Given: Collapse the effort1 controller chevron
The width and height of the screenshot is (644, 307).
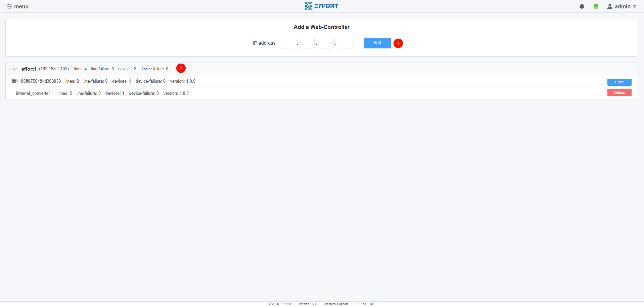Looking at the screenshot, I should click(x=15, y=69).
